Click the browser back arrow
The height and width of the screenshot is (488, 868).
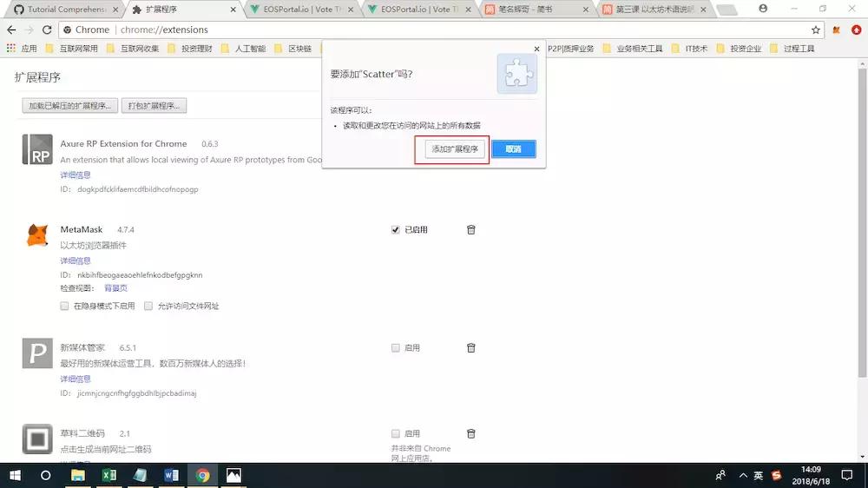[11, 30]
